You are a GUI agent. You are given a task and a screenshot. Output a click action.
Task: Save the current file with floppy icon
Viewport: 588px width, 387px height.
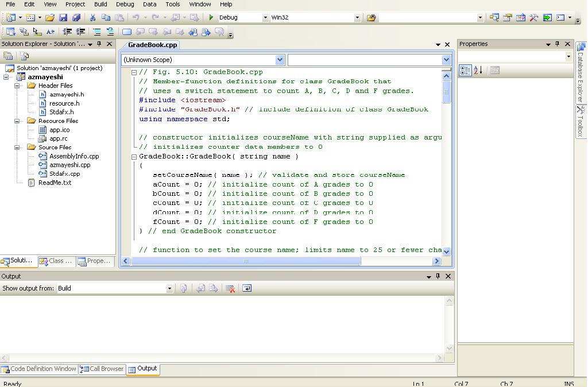(63, 17)
